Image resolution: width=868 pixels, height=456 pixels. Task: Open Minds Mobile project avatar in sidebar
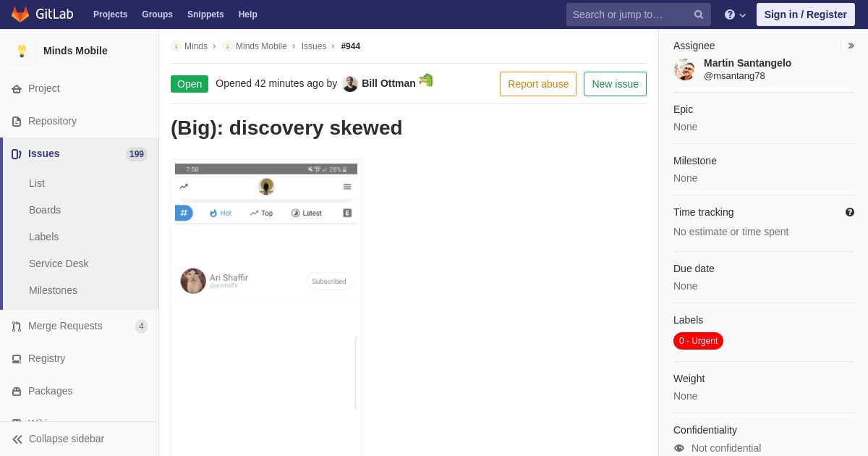pyautogui.click(x=22, y=51)
